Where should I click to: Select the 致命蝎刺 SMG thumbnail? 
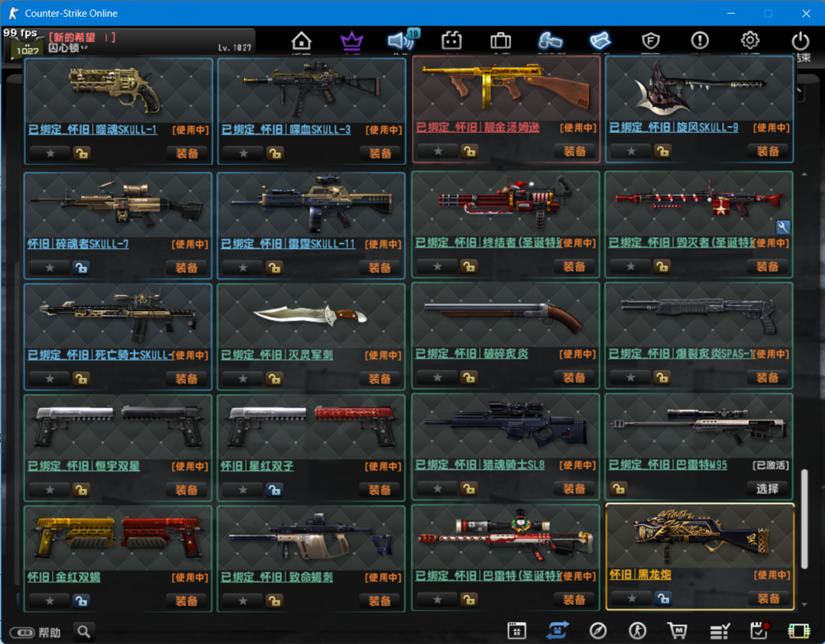click(x=311, y=539)
